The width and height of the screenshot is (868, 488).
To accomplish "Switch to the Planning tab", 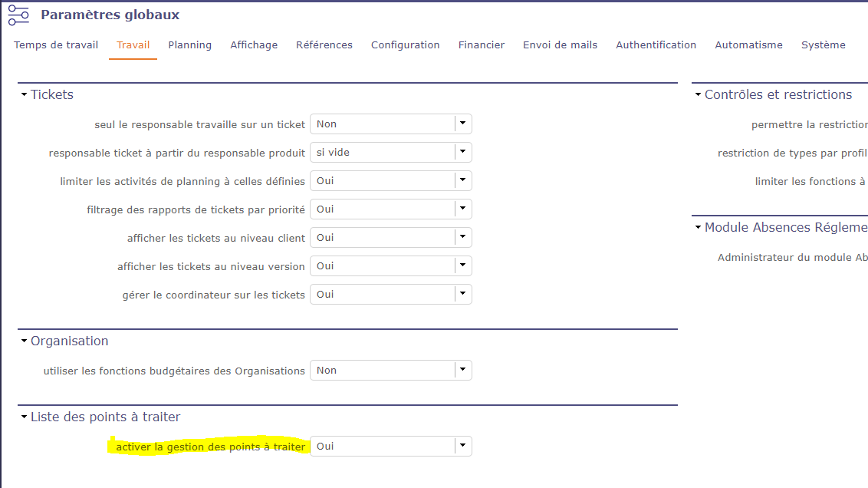I will click(189, 45).
